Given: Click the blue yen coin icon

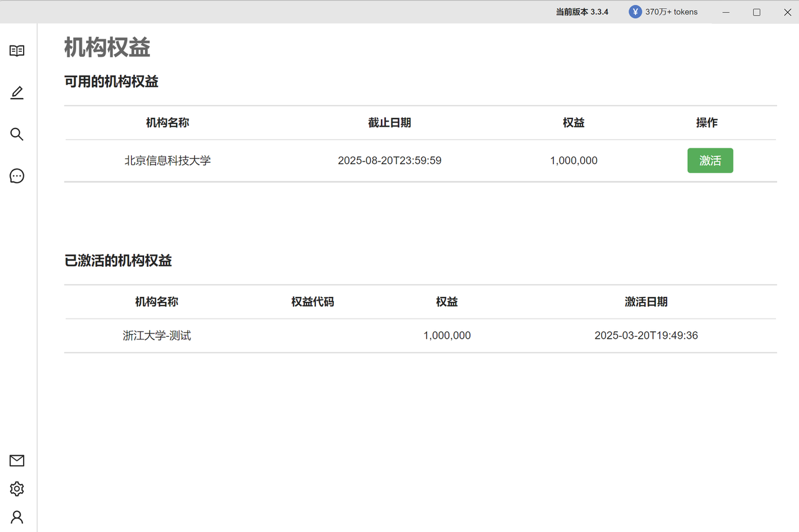Looking at the screenshot, I should click(635, 12).
